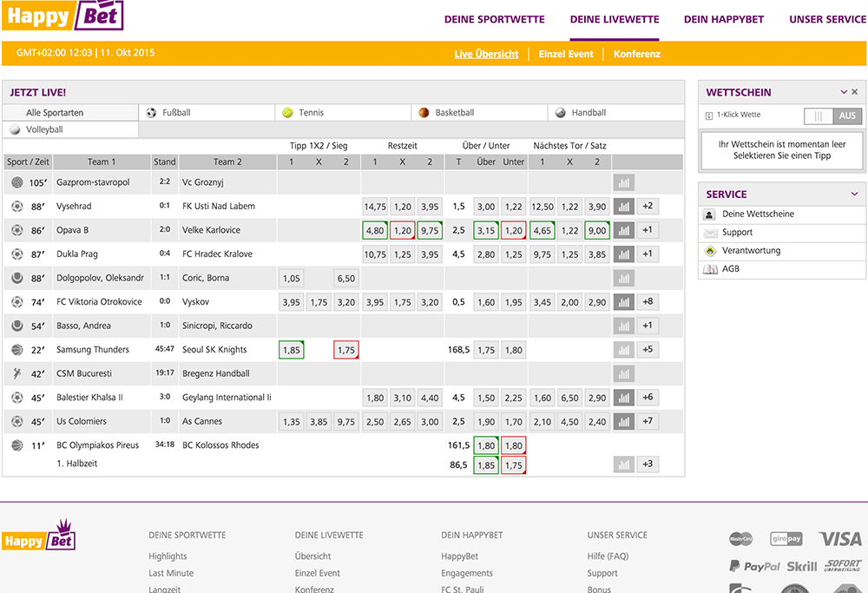The image size is (868, 593).
Task: Expand +7 markets for Us Colomiers
Action: [648, 421]
